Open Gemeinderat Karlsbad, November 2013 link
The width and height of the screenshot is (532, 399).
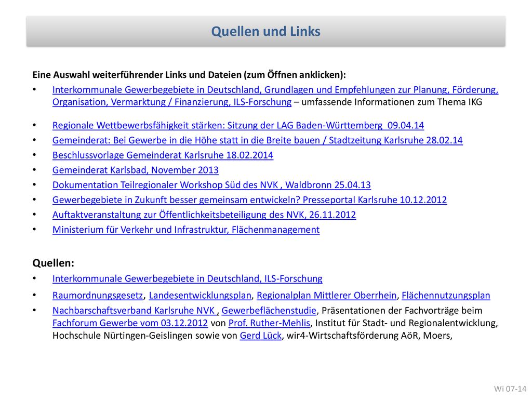[x=136, y=170]
